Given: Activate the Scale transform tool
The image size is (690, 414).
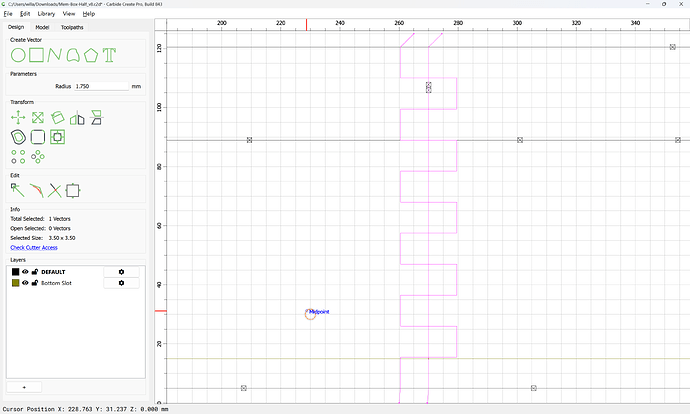Looking at the screenshot, I should (38, 117).
